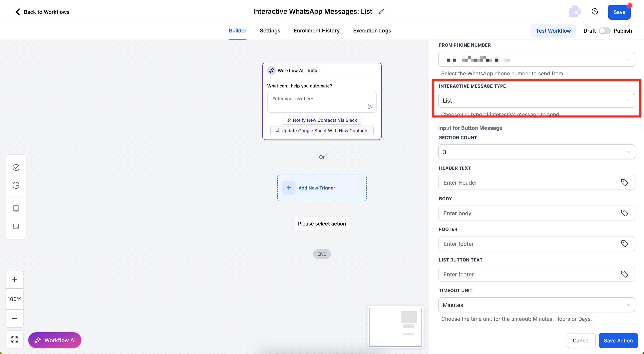Viewport: 644px width, 354px height.
Task: Open the Timeout Unit dropdown
Action: point(536,305)
